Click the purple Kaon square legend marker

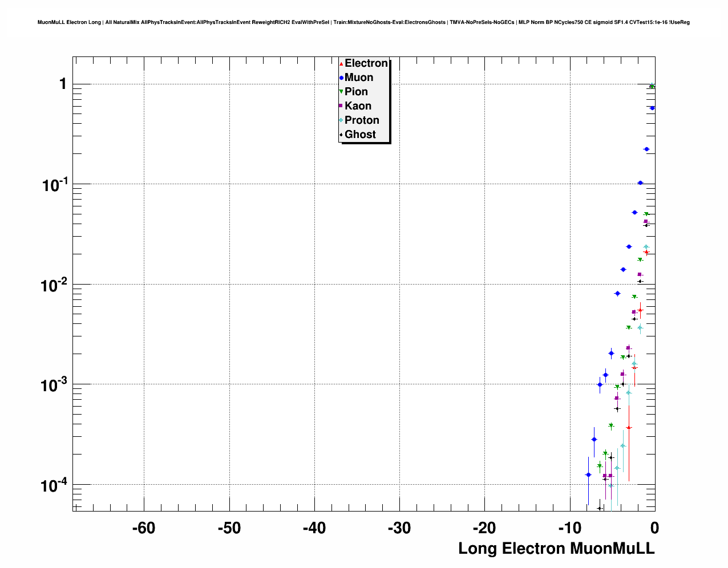pyautogui.click(x=341, y=106)
